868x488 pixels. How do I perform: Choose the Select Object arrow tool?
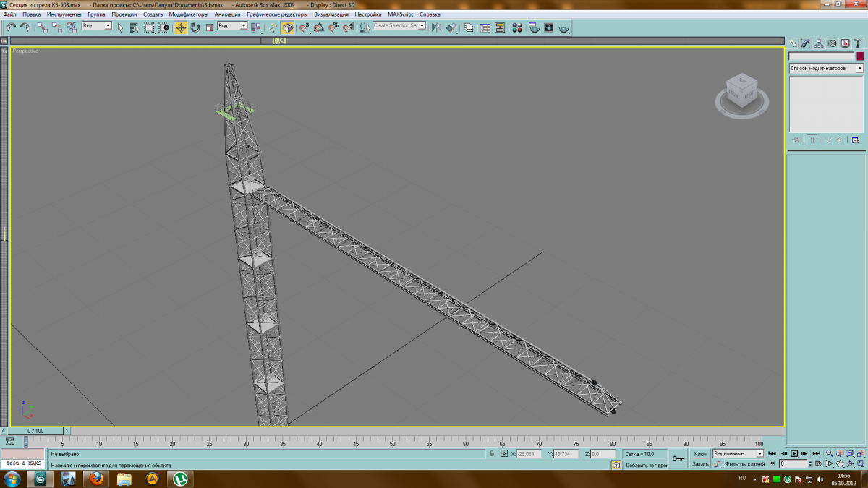tap(120, 27)
